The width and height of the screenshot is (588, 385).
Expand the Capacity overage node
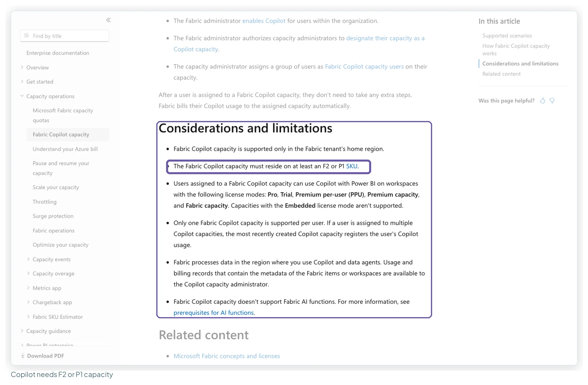point(28,273)
